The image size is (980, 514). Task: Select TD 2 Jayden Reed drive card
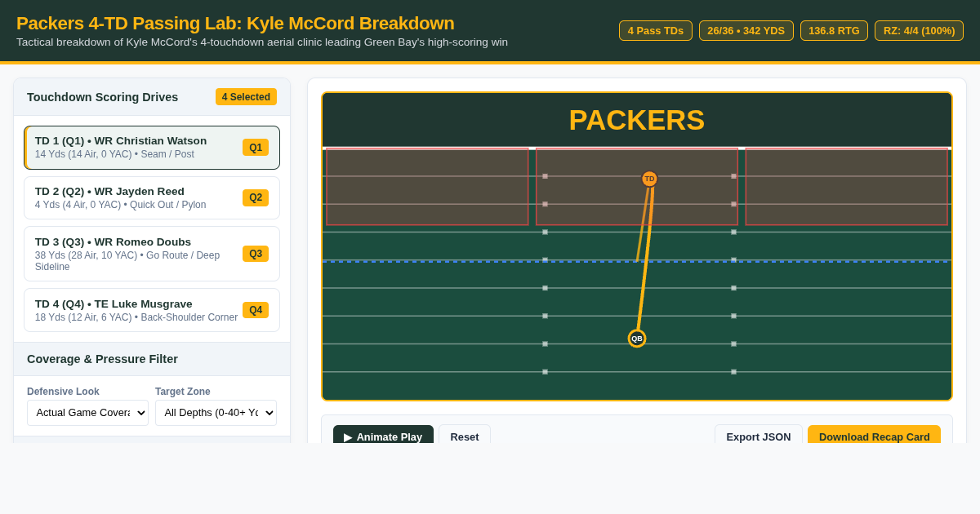[152, 198]
